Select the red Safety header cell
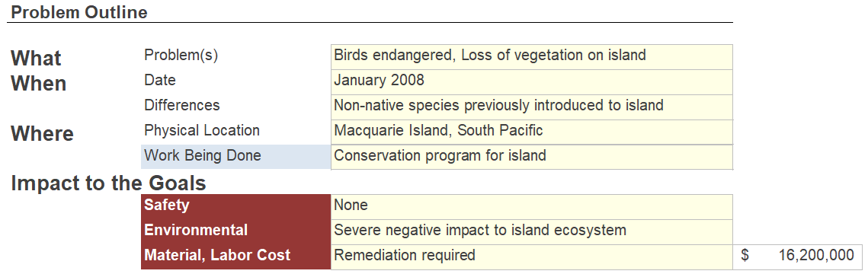This screenshot has height=274, width=868. (x=235, y=206)
